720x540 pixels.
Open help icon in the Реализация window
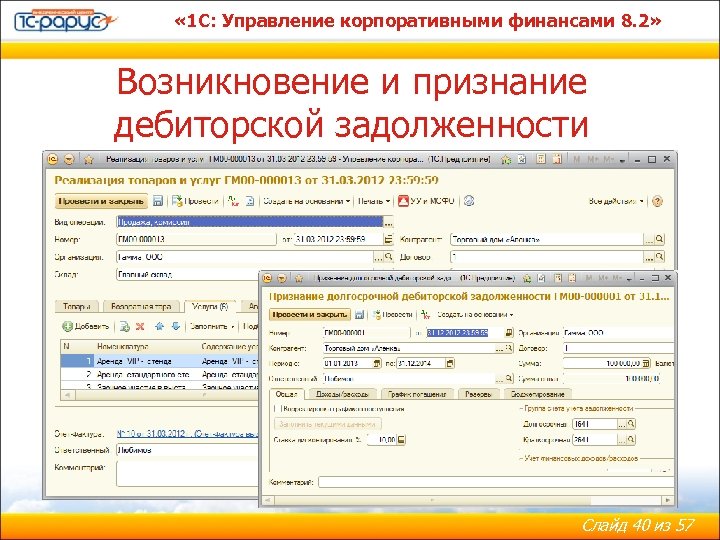coord(658,201)
